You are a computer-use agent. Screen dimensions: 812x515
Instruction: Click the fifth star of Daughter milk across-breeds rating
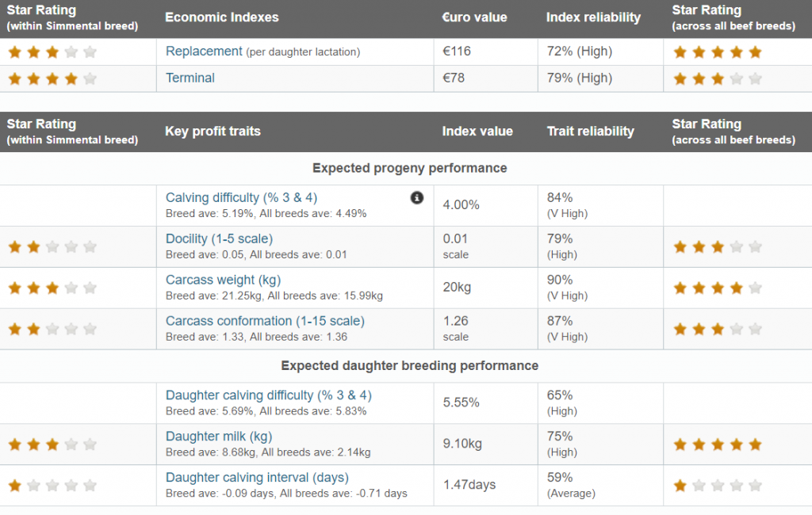point(754,444)
